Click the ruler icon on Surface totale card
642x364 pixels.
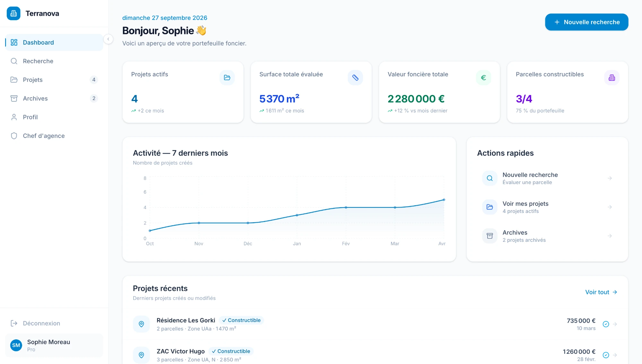[355, 78]
